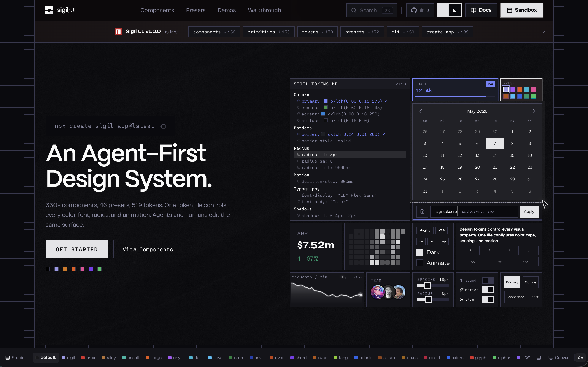Click the Search field in header
The width and height of the screenshot is (588, 367).
(x=371, y=10)
